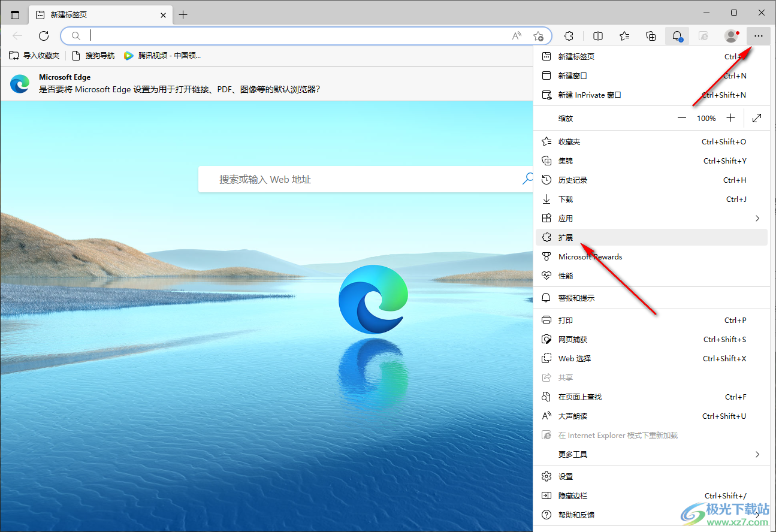
Task: Open 设置 menu entry
Action: [651, 476]
